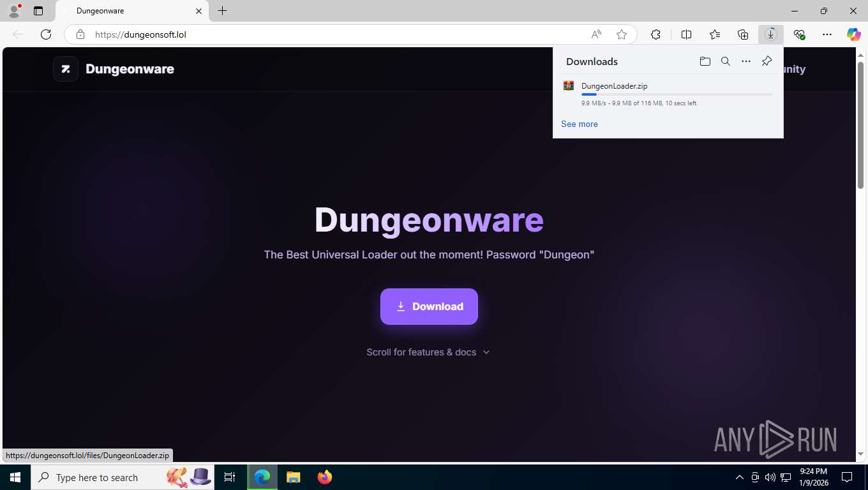This screenshot has width=868, height=490.
Task: Click Dungeonware site name in header
Action: [130, 69]
